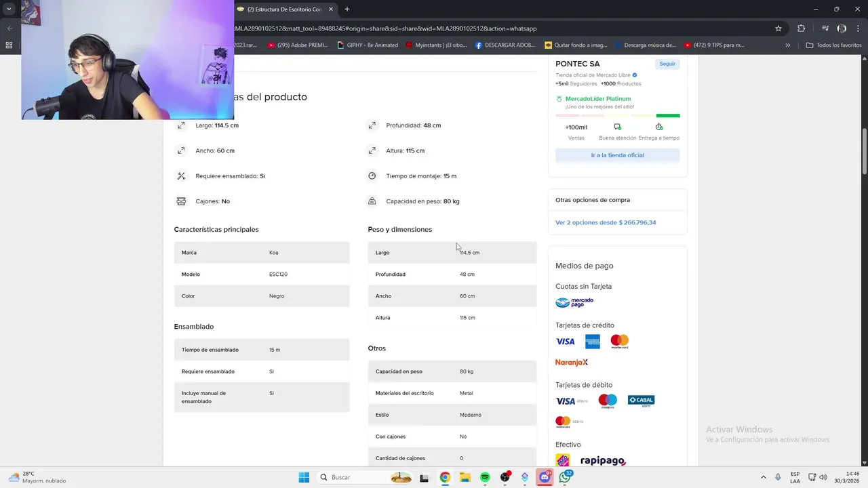This screenshot has width=868, height=488.
Task: Click the Tiempo de montaje clock icon
Action: [372, 176]
